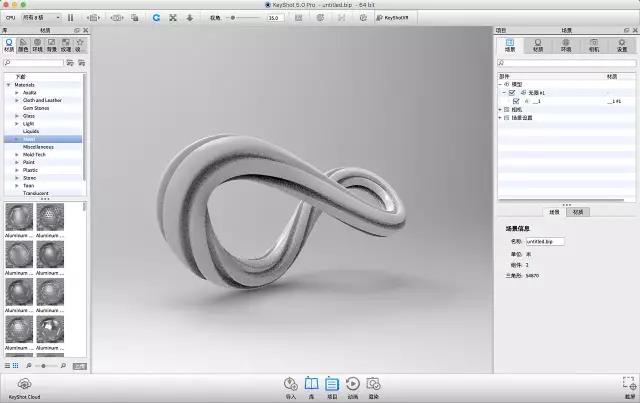The height and width of the screenshot is (403, 640).
Task: Expand the Glass folder
Action: 17,116
